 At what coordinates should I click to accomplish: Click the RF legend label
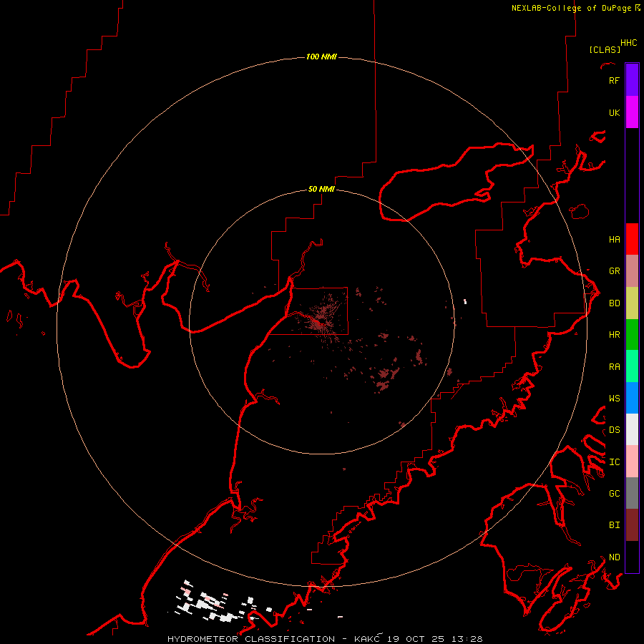614,80
